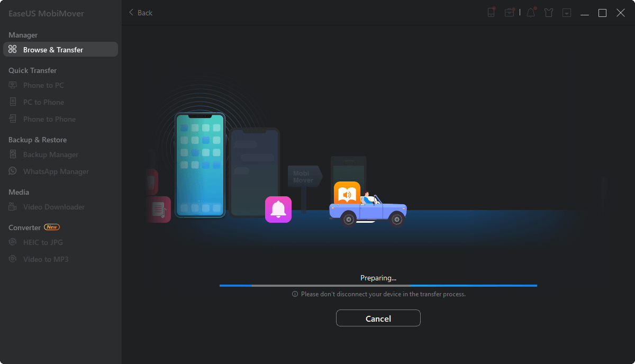Open Video Downloader
The width and height of the screenshot is (635, 364).
(53, 207)
